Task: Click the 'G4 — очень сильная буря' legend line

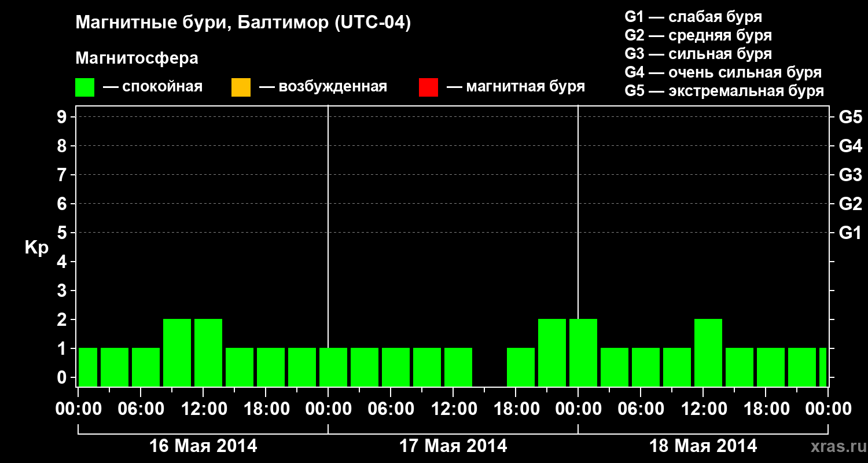Action: 723,72
